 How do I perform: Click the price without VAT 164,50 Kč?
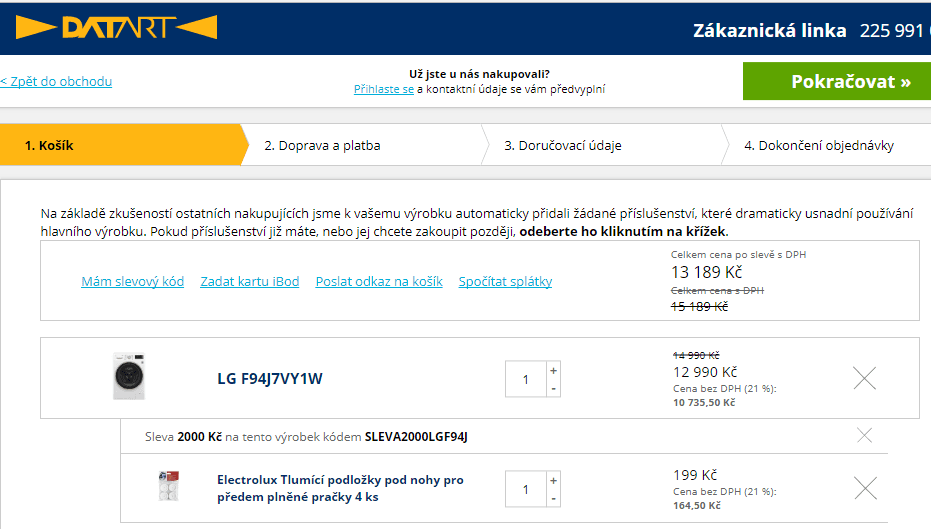[x=696, y=505]
